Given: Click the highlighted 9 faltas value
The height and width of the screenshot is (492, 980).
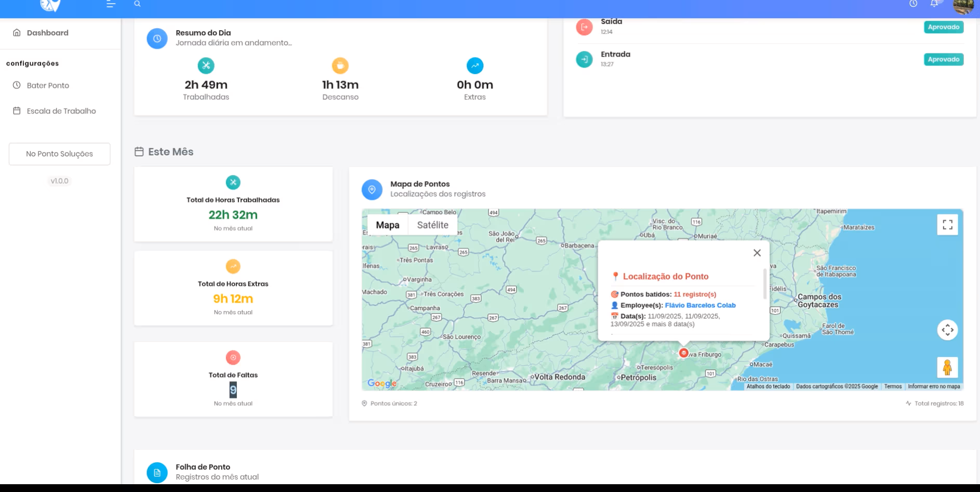Looking at the screenshot, I should (x=233, y=390).
